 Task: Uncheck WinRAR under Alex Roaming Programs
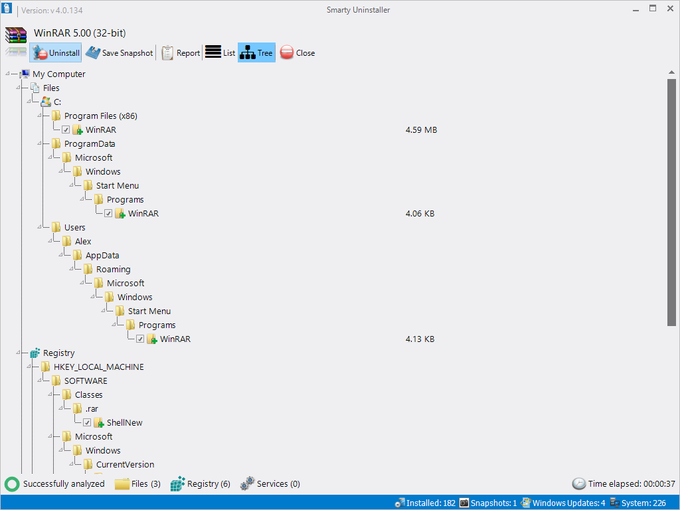[140, 339]
